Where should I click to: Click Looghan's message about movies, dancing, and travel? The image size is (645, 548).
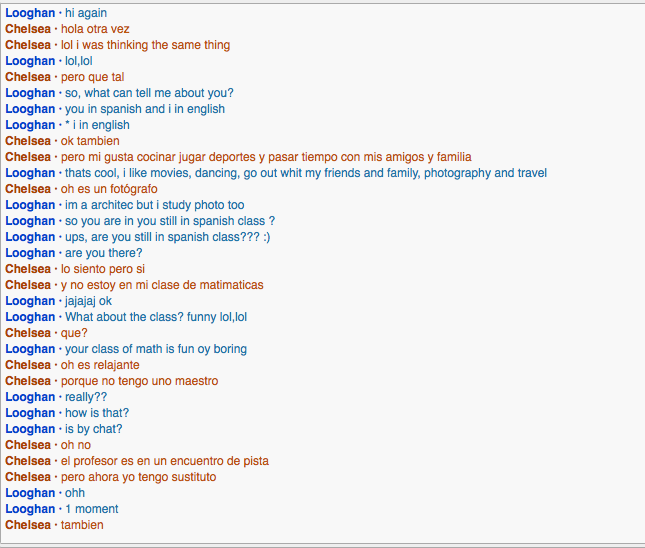coord(306,173)
